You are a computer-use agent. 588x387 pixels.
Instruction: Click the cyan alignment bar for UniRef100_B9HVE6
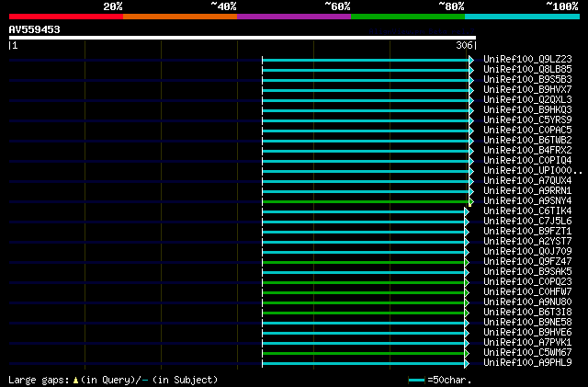coord(364,334)
